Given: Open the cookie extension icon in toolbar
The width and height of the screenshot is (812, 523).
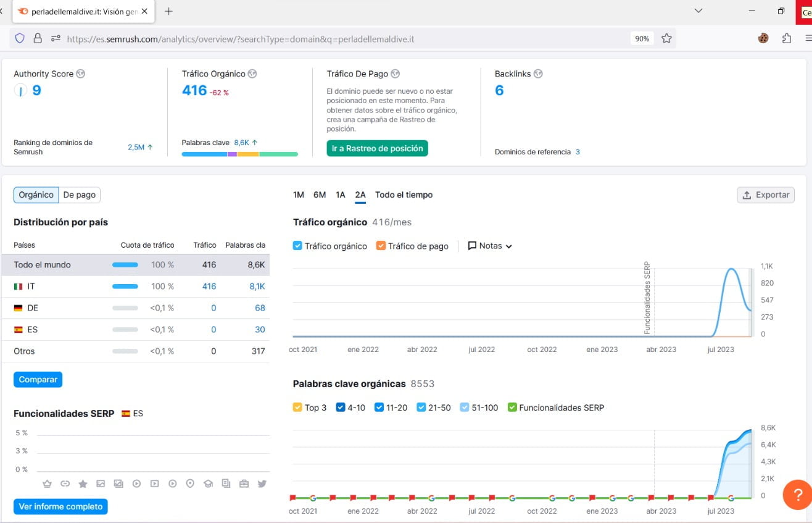Looking at the screenshot, I should (x=763, y=38).
